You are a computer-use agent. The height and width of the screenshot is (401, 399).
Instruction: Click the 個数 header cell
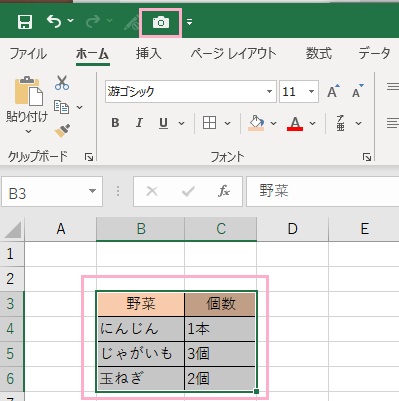[x=221, y=304]
